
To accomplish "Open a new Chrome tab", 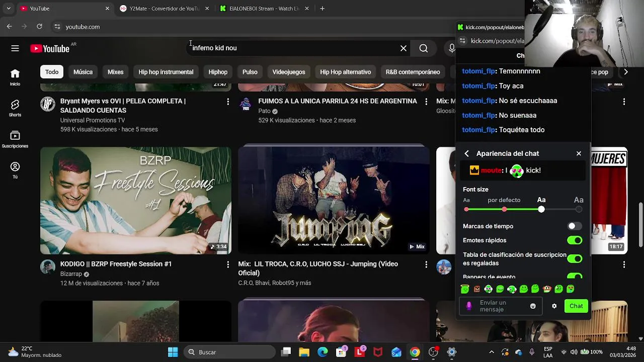I will tap(322, 9).
